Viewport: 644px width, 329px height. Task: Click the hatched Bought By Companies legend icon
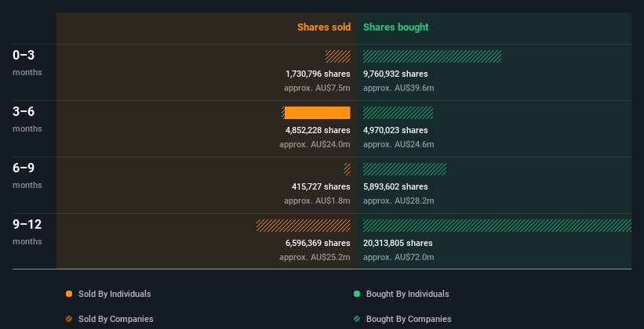click(x=357, y=319)
